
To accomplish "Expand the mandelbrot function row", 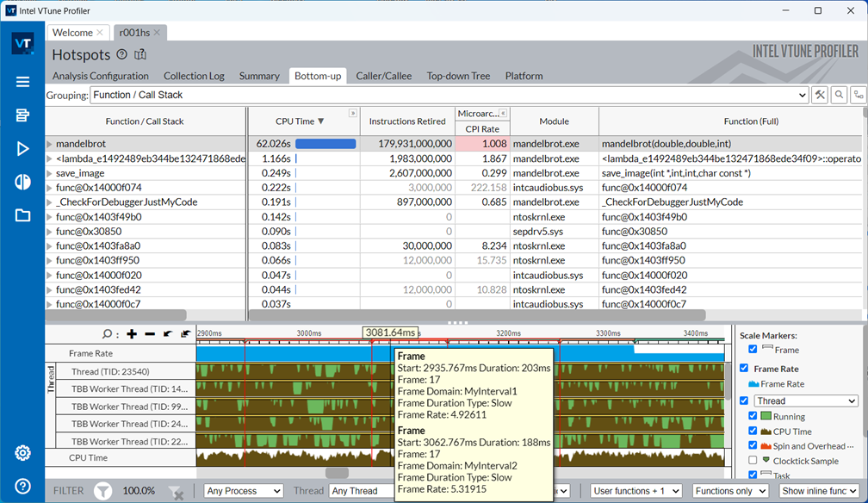I will (49, 144).
